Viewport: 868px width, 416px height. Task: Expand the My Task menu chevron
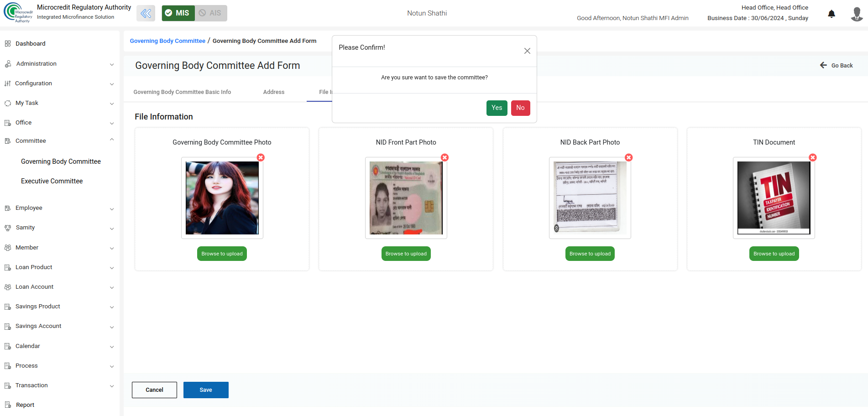(x=112, y=104)
